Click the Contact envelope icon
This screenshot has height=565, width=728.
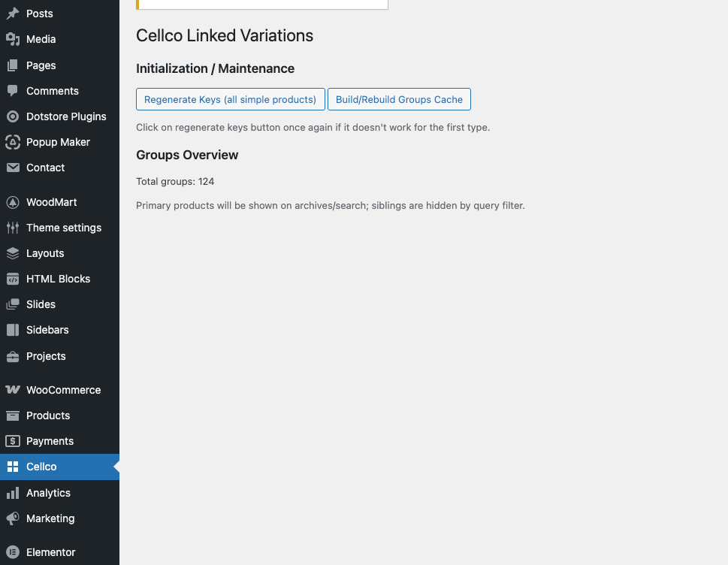(x=13, y=168)
